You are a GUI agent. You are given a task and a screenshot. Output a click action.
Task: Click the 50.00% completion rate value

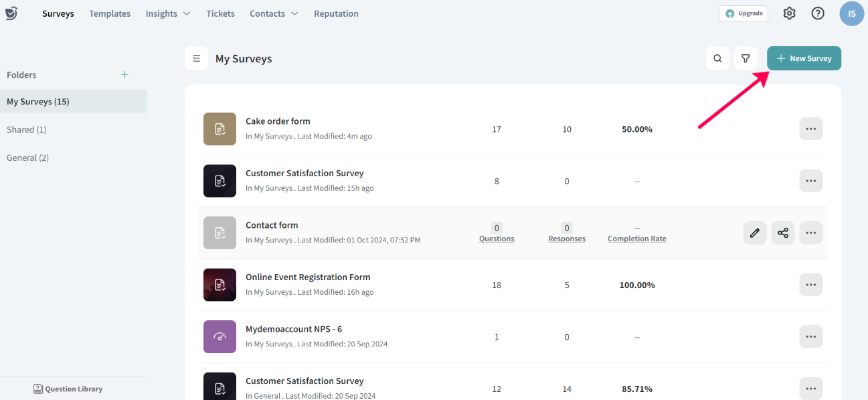[637, 129]
